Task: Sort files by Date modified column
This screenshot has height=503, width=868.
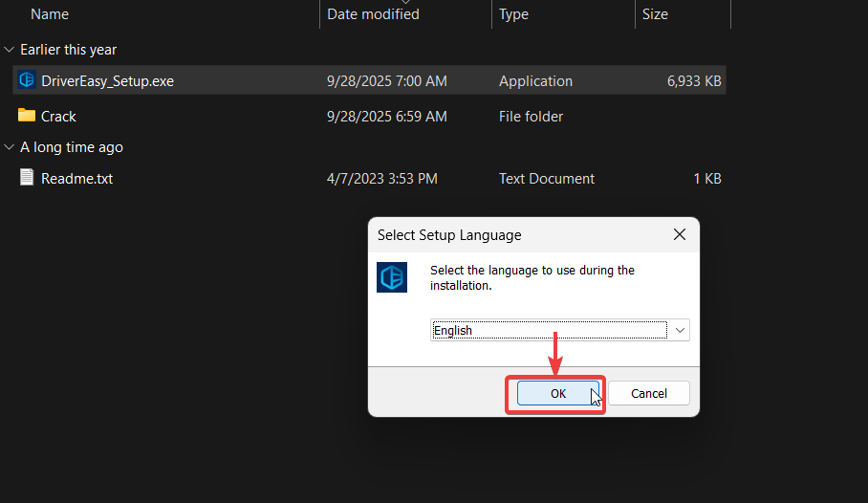Action: click(373, 13)
